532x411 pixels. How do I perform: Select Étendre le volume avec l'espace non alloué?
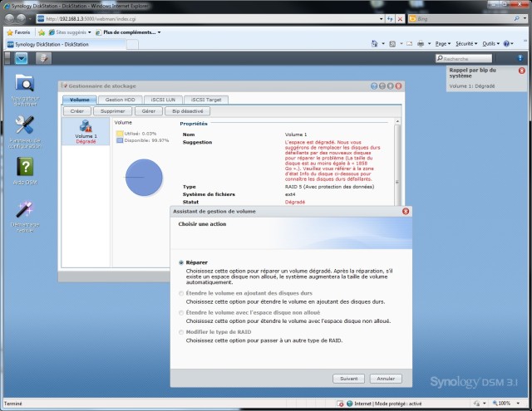(181, 313)
